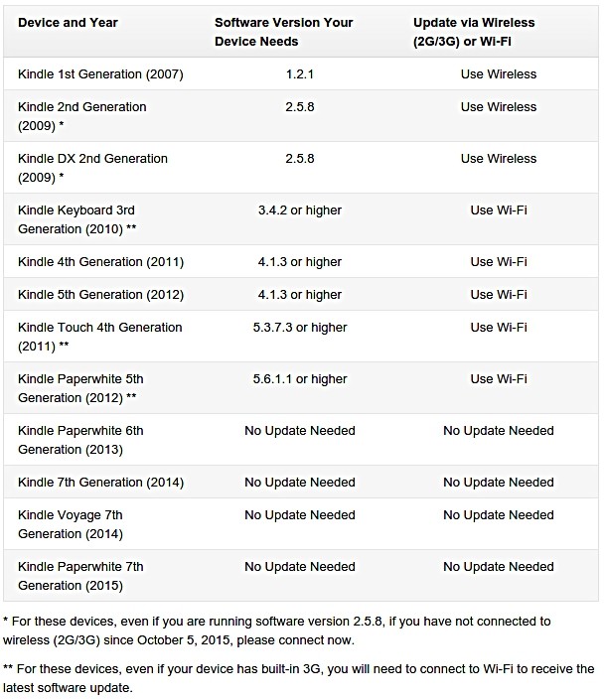Click the "5.6.1.1 or higher" version text
Image resolution: width=604 pixels, height=700 pixels.
(299, 379)
